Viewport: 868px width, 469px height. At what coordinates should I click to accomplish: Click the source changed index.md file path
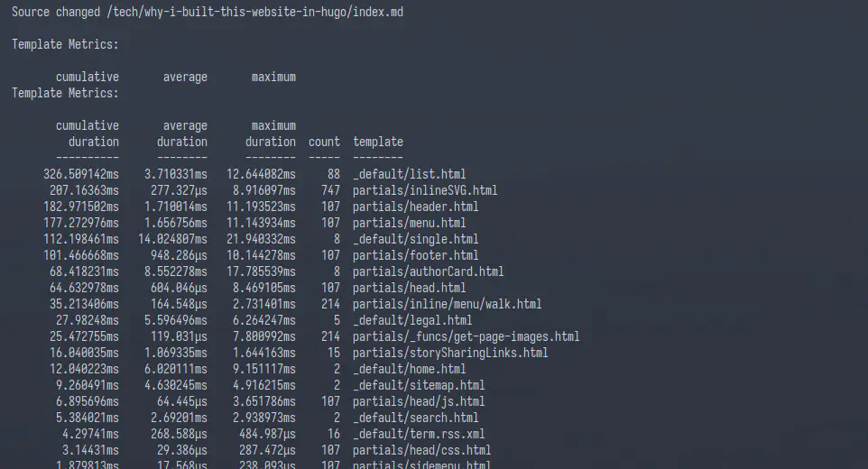(255, 12)
